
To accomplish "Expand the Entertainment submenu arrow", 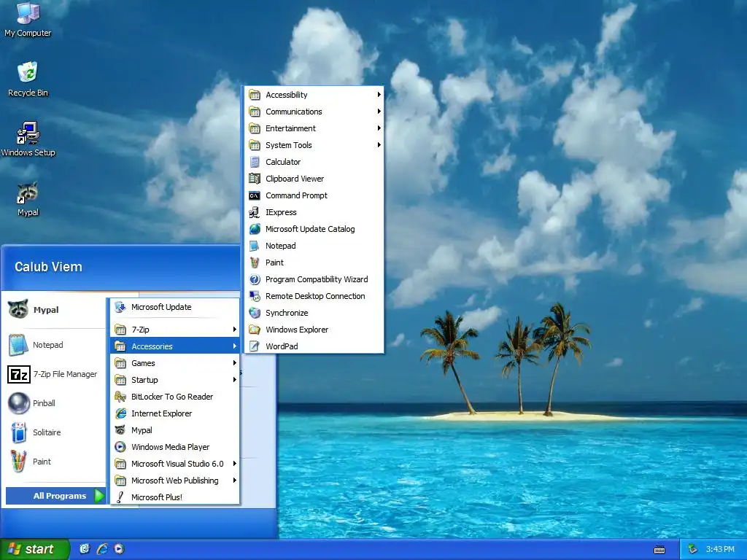I will 379,128.
